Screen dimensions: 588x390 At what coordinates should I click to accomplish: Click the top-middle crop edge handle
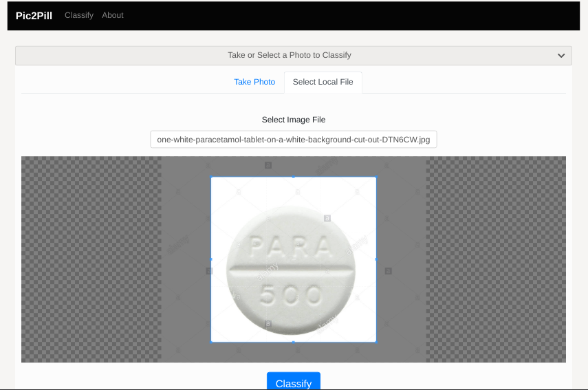(293, 177)
